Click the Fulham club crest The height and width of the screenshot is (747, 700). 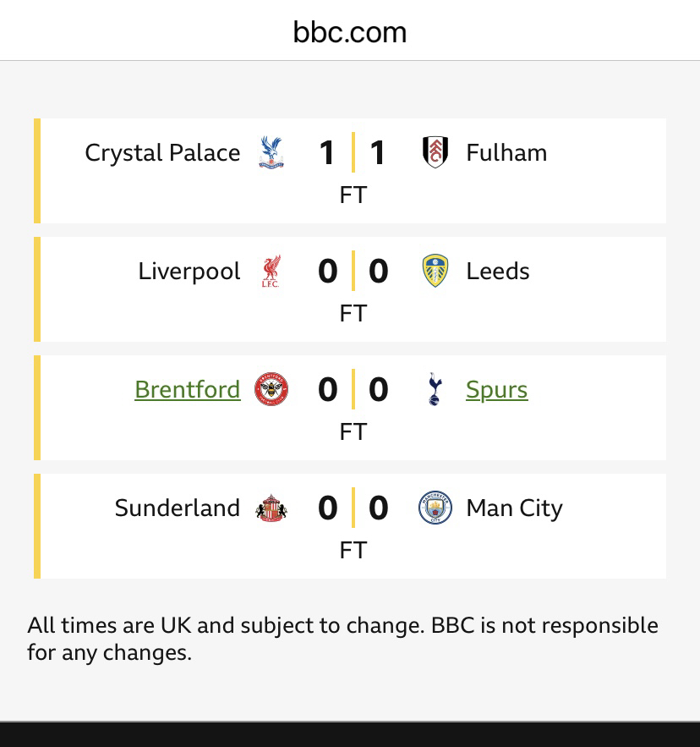point(435,152)
